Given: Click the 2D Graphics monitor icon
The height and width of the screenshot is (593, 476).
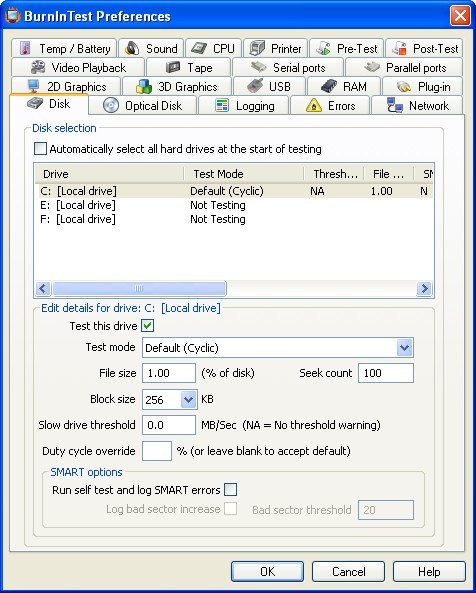Looking at the screenshot, I should [33, 86].
